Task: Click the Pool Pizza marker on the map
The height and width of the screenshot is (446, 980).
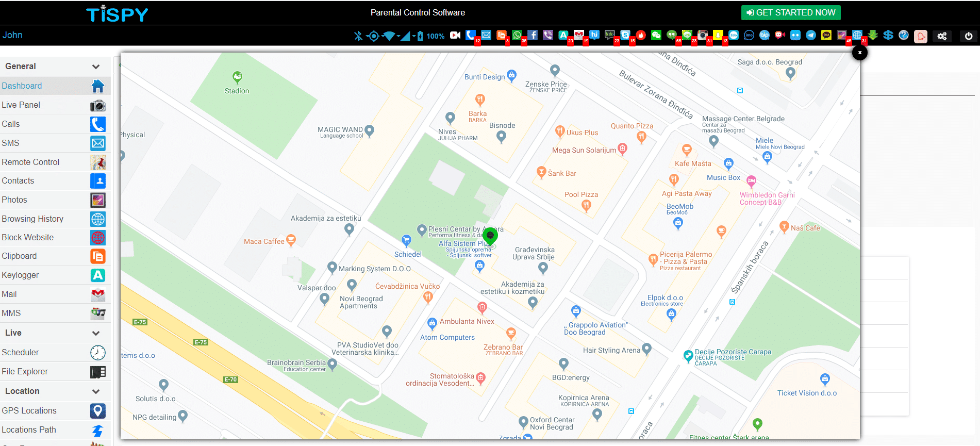Action: (x=586, y=206)
